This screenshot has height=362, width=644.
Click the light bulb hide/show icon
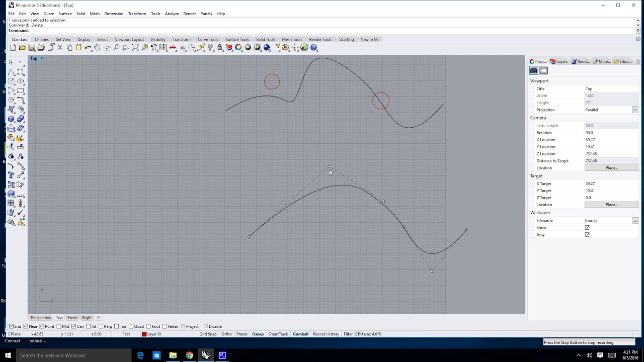(210, 47)
